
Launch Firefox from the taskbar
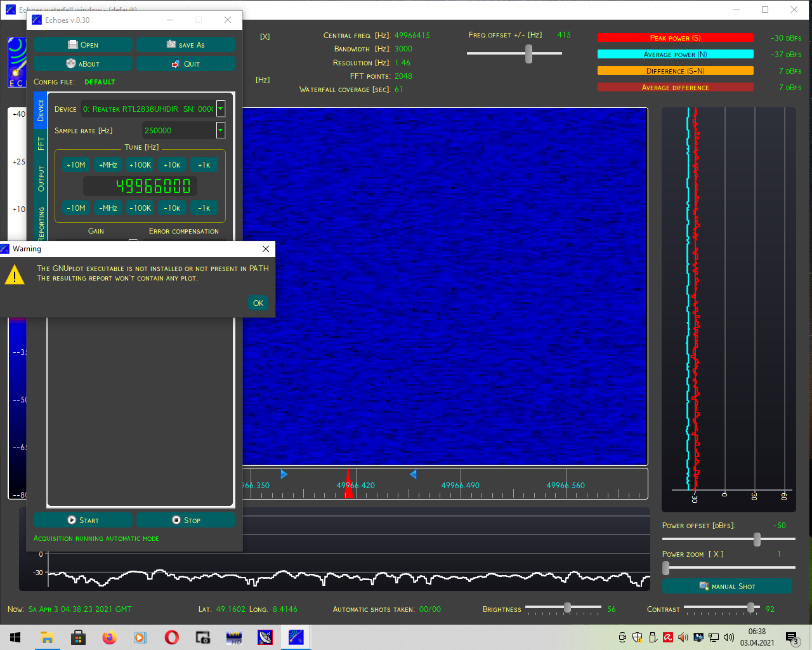click(109, 637)
